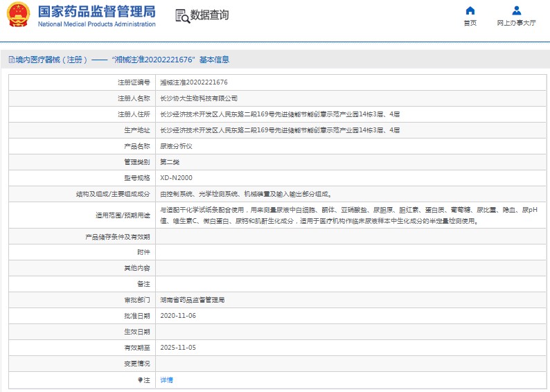Screen dimensions: 550x392
Task: Click the 适用范围/预期用途 label
Action: click(123, 215)
